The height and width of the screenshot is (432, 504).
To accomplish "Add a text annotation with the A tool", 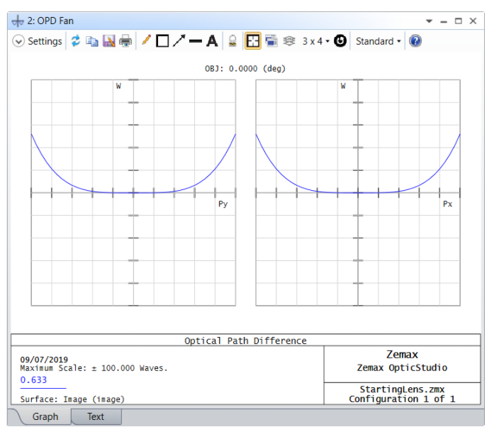I will click(x=212, y=41).
